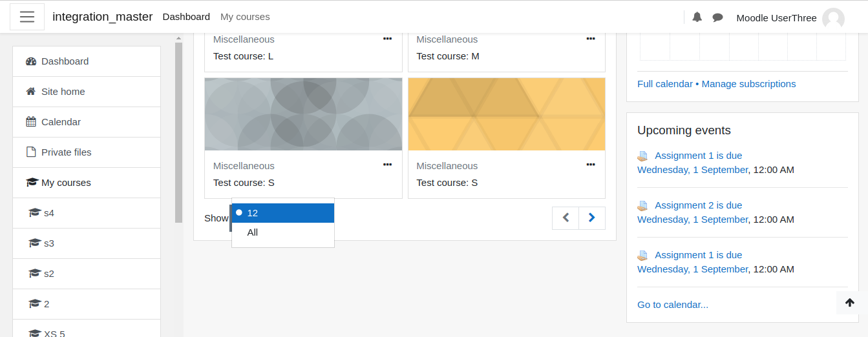868x337 pixels.
Task: Click the yellow triangles course image
Action: pos(507,114)
